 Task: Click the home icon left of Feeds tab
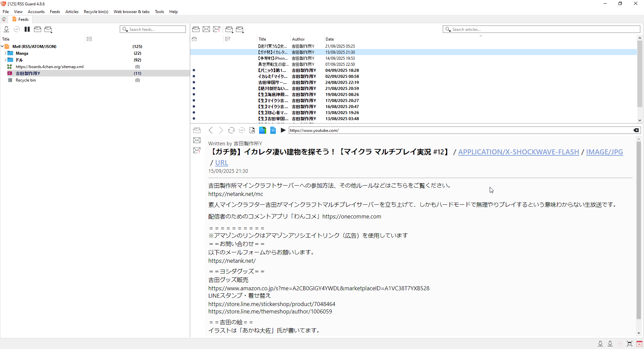point(4,19)
